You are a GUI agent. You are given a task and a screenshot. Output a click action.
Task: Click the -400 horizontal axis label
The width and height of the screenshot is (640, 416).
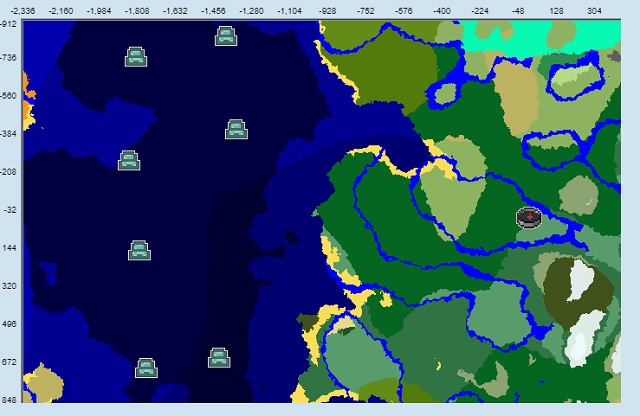[x=442, y=11]
